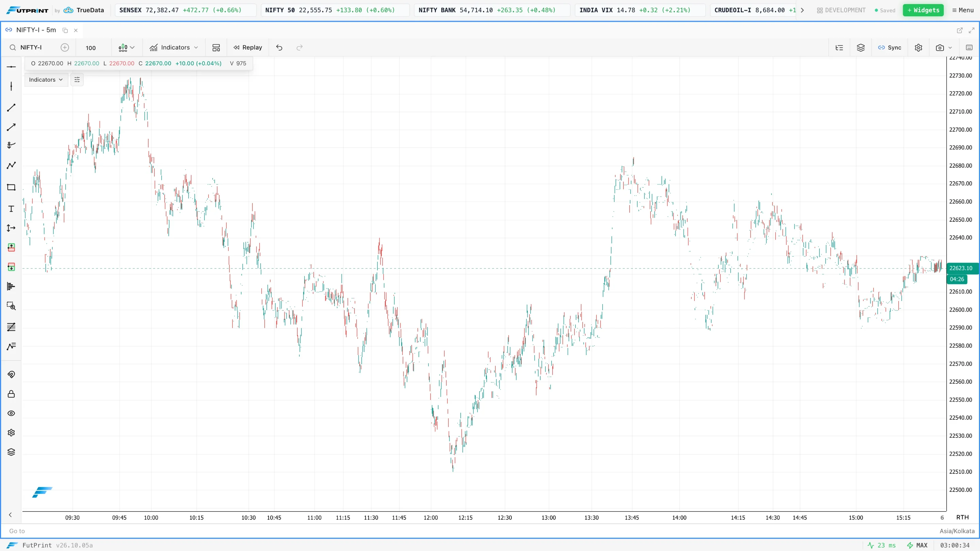Open the chart layout templates icon
980x551 pixels.
[216, 48]
